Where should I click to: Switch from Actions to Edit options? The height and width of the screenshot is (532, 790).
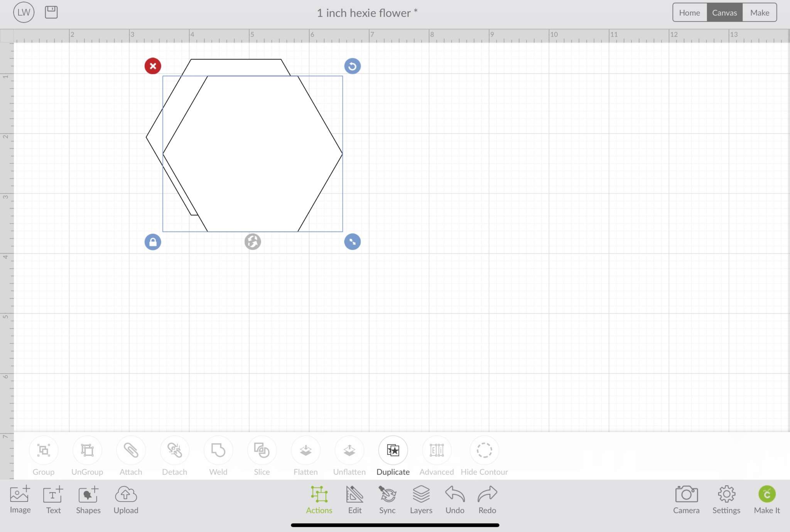point(354,499)
